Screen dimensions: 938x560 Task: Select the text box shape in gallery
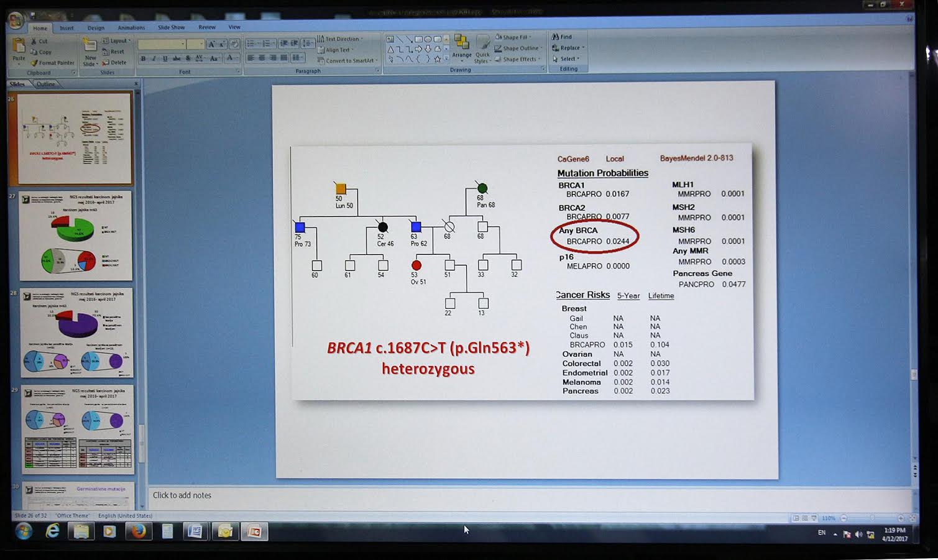point(390,39)
